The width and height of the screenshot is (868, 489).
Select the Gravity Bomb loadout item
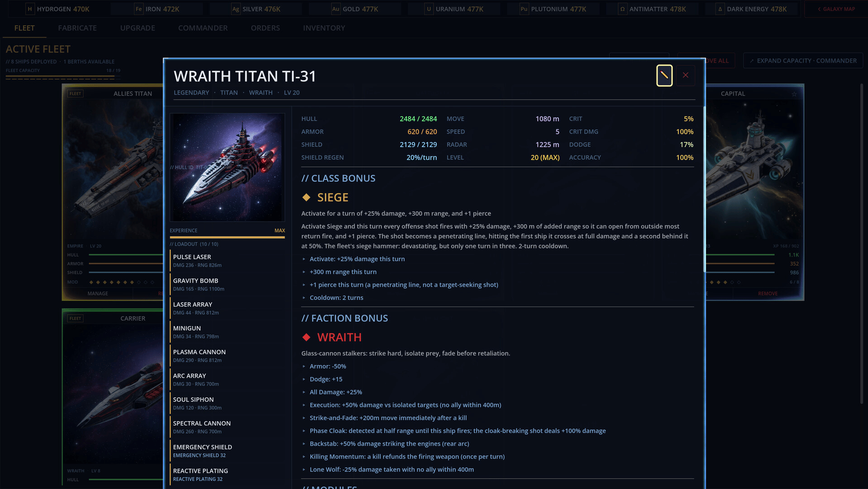pos(227,284)
